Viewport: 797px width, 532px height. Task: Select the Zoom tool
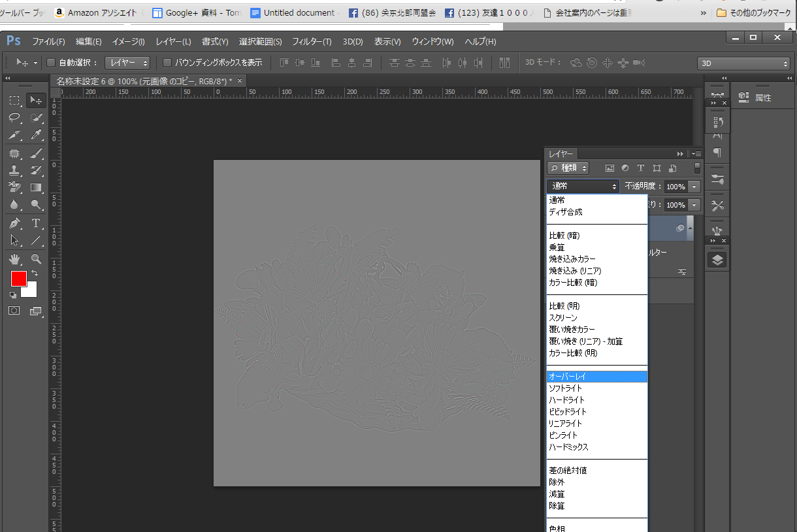coord(36,259)
